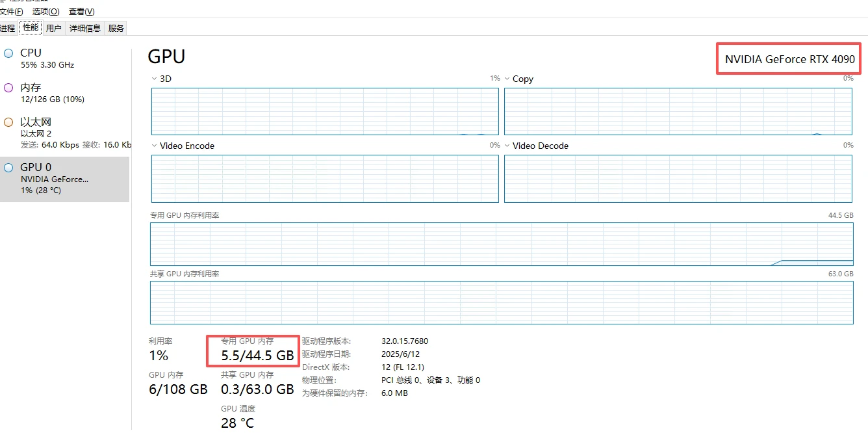Click the GPU 0 circle icon
Image resolution: width=868 pixels, height=433 pixels.
coord(8,168)
